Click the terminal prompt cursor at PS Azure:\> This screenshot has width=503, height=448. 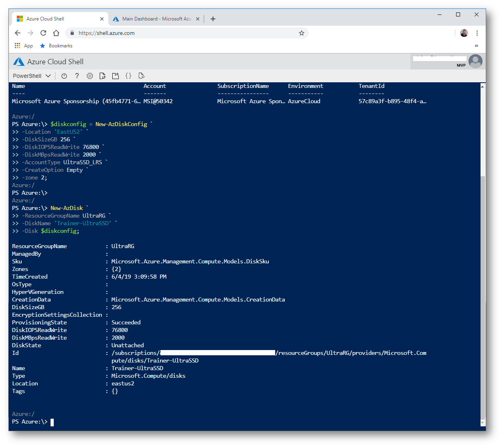tap(52, 422)
